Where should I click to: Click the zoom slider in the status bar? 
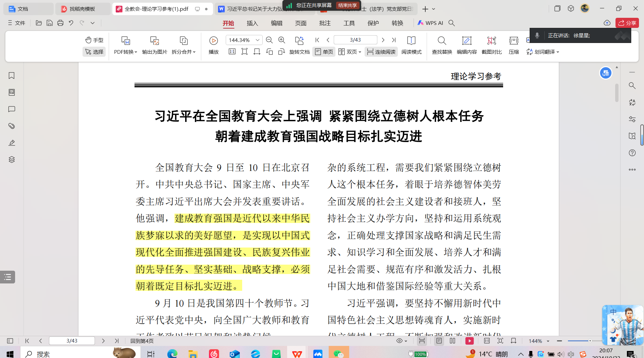coord(590,341)
